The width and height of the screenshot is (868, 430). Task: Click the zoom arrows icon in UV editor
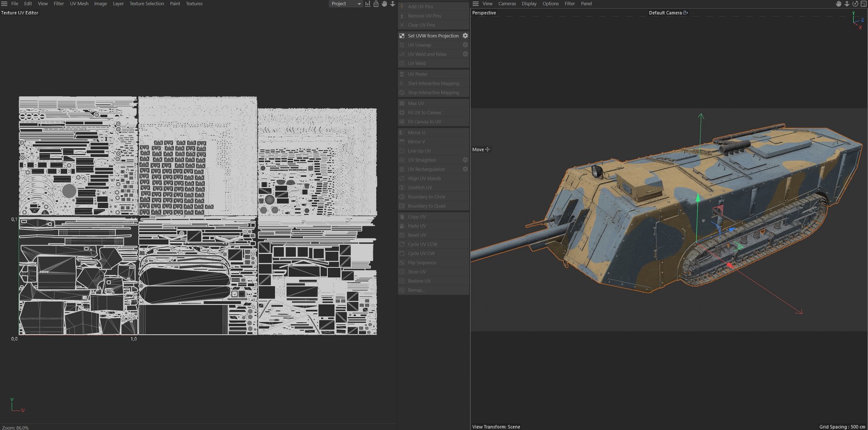(x=392, y=4)
